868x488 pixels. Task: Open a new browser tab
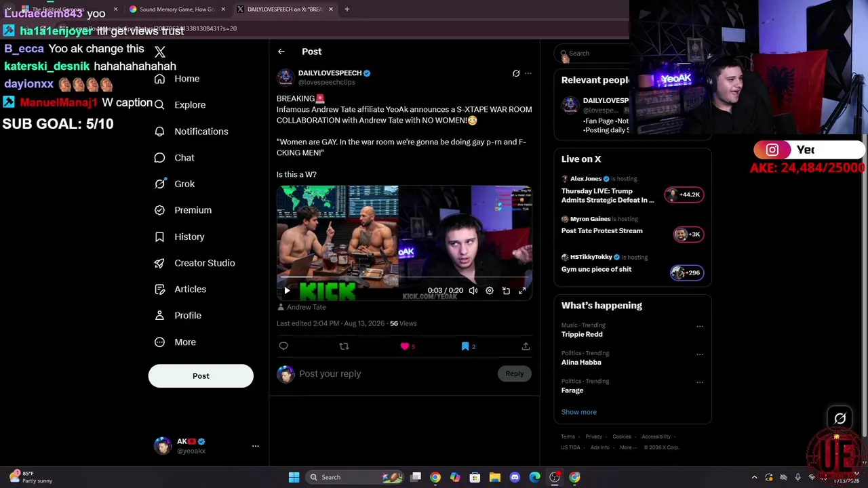click(x=347, y=9)
